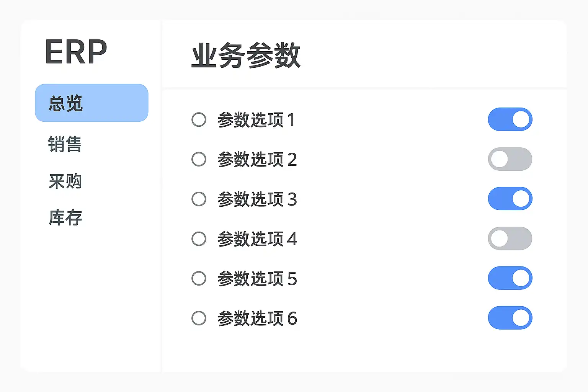
Task: Disable the 参数选项 1 toggle switch
Action: [x=510, y=119]
